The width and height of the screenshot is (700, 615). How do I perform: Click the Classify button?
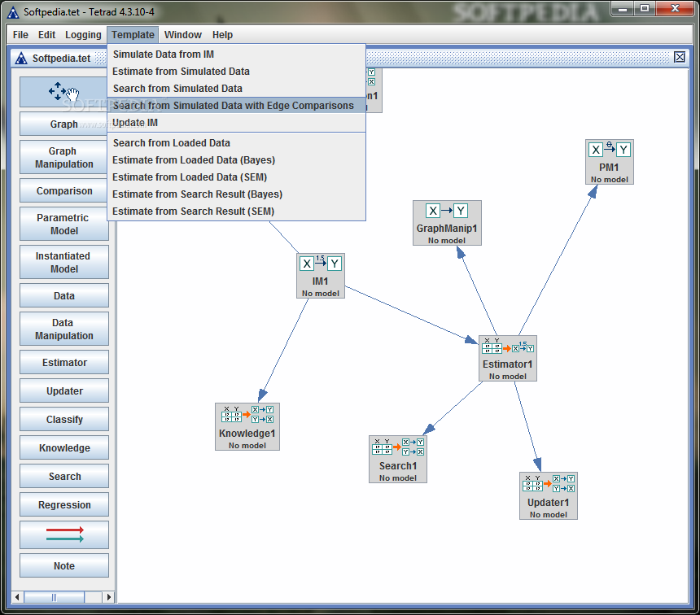(x=63, y=420)
